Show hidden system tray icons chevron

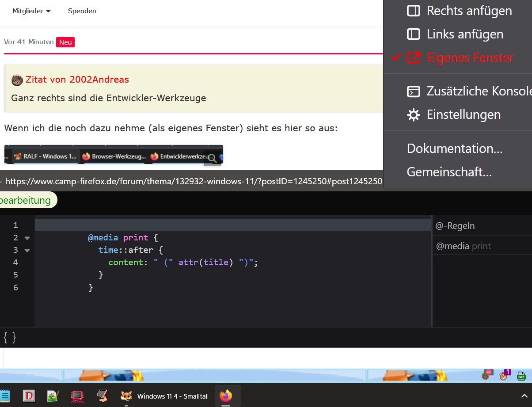[524, 396]
